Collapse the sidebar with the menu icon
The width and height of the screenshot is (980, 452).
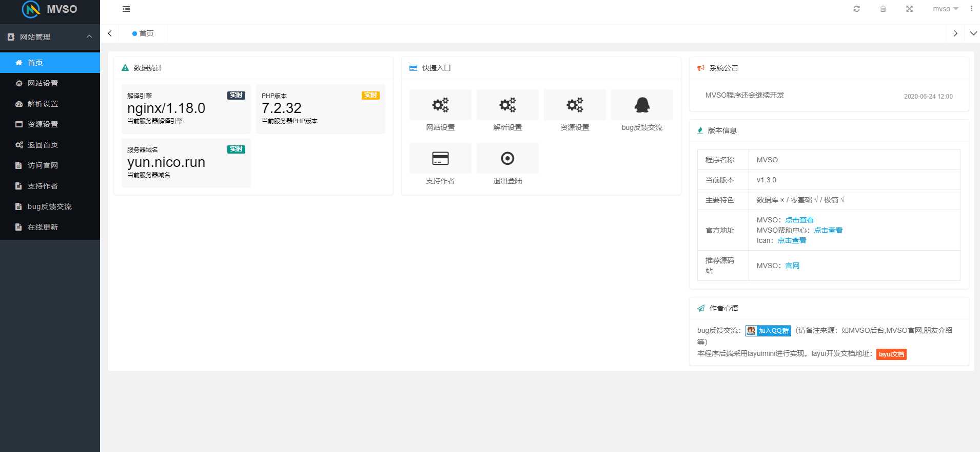point(126,9)
